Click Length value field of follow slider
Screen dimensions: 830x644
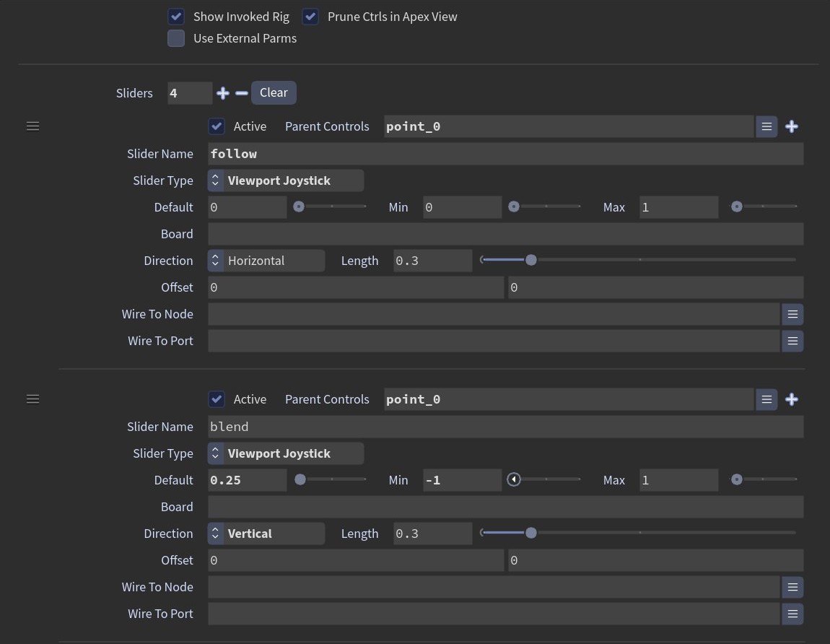[x=432, y=261]
